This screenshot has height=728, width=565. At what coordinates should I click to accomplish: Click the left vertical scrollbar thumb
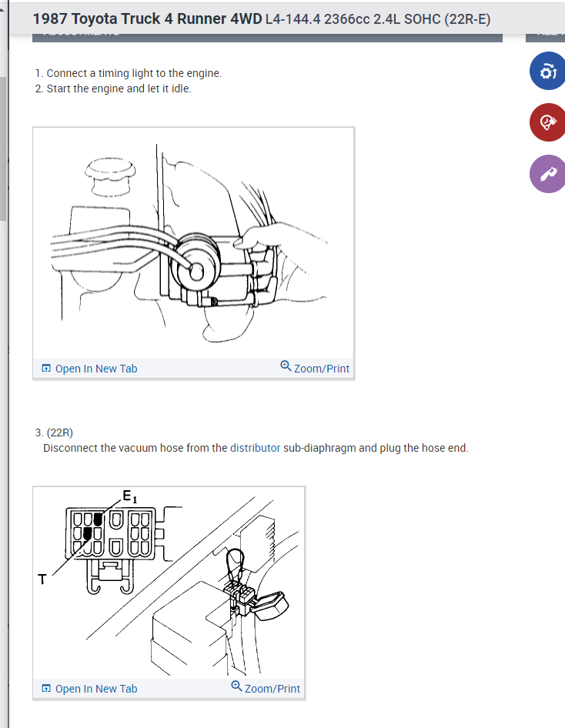tap(3, 149)
